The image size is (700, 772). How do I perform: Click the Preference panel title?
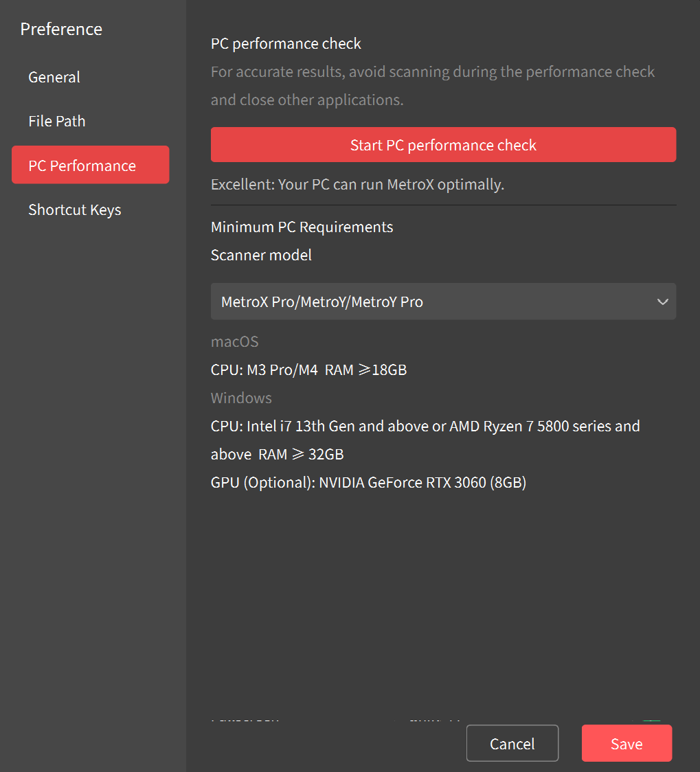61,30
